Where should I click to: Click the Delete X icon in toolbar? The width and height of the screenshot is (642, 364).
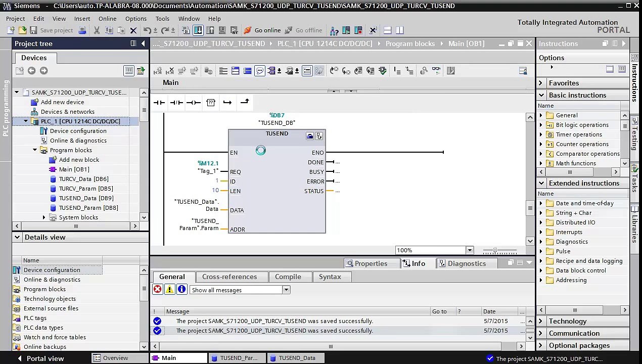(133, 30)
